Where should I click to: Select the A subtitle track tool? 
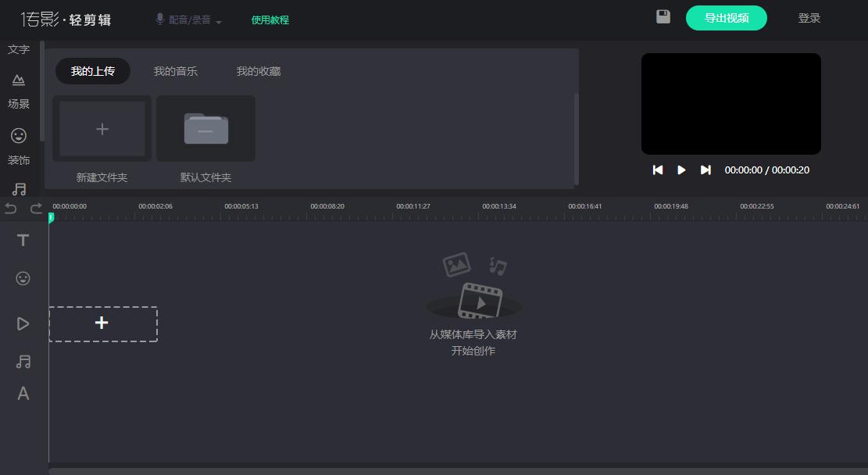[23, 394]
